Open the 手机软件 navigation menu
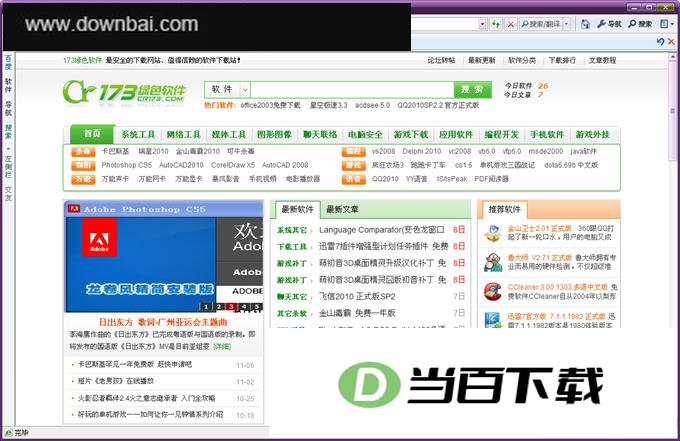 [x=547, y=135]
